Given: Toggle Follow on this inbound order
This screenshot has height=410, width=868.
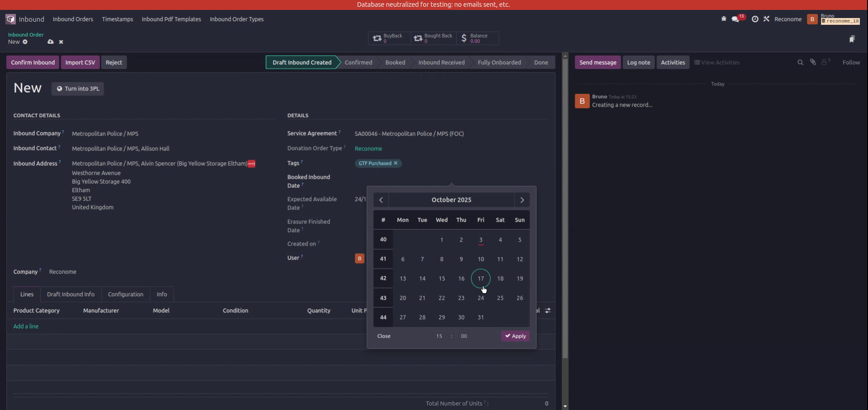Looking at the screenshot, I should coord(852,62).
